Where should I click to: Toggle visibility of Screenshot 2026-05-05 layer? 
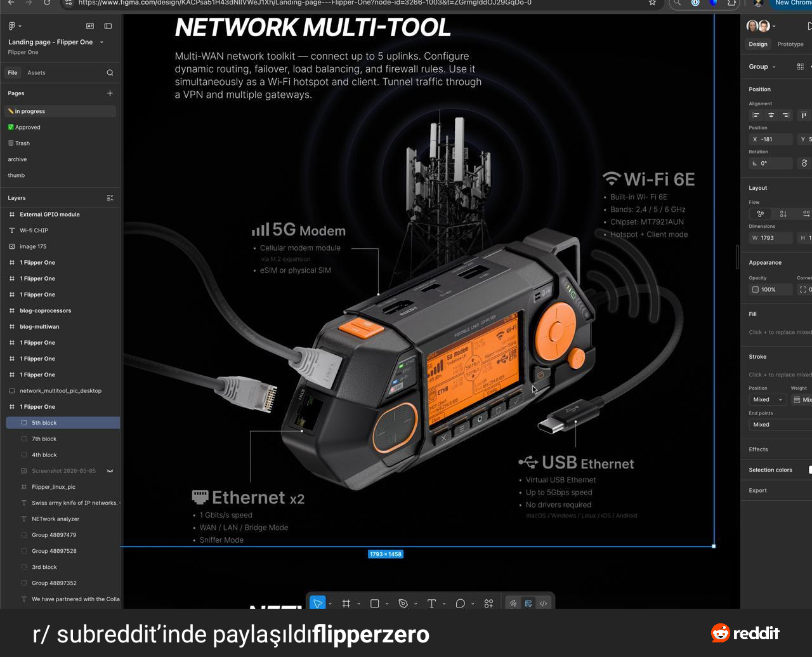point(110,471)
